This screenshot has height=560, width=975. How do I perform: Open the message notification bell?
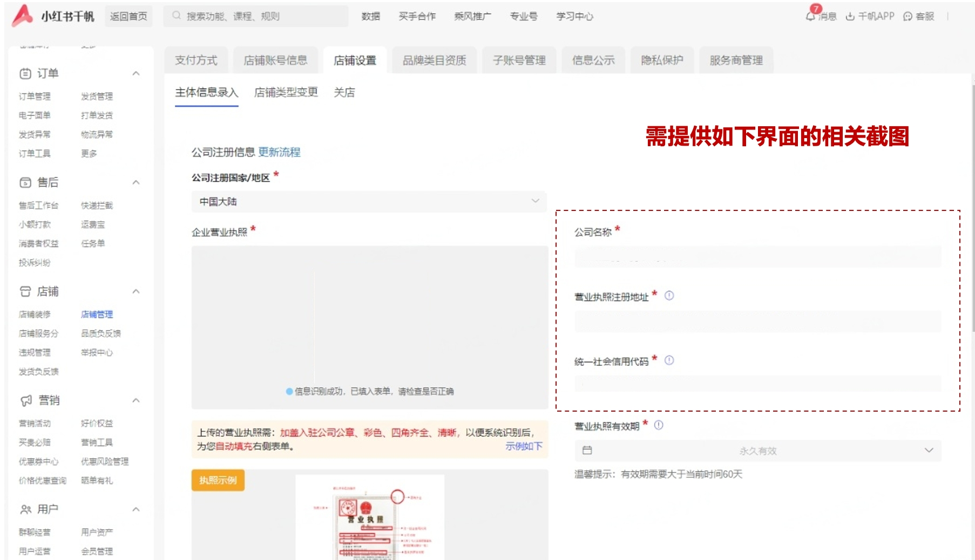[x=811, y=16]
